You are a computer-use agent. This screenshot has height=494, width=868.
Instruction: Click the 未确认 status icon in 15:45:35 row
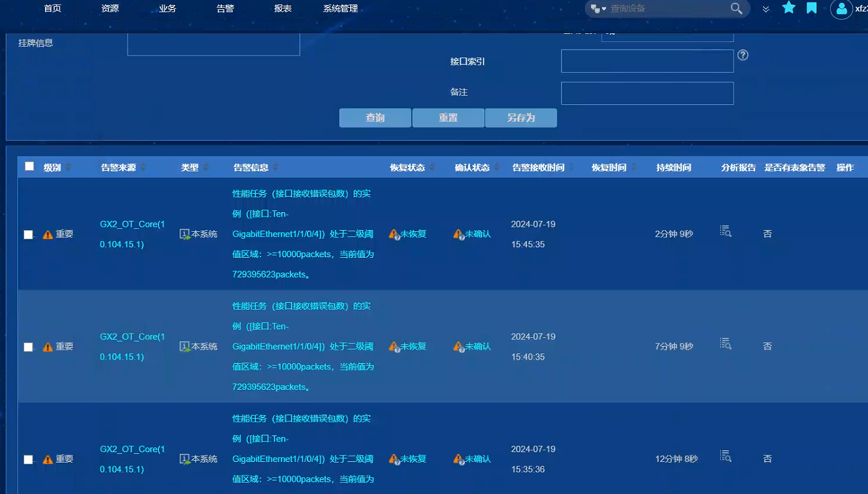459,234
